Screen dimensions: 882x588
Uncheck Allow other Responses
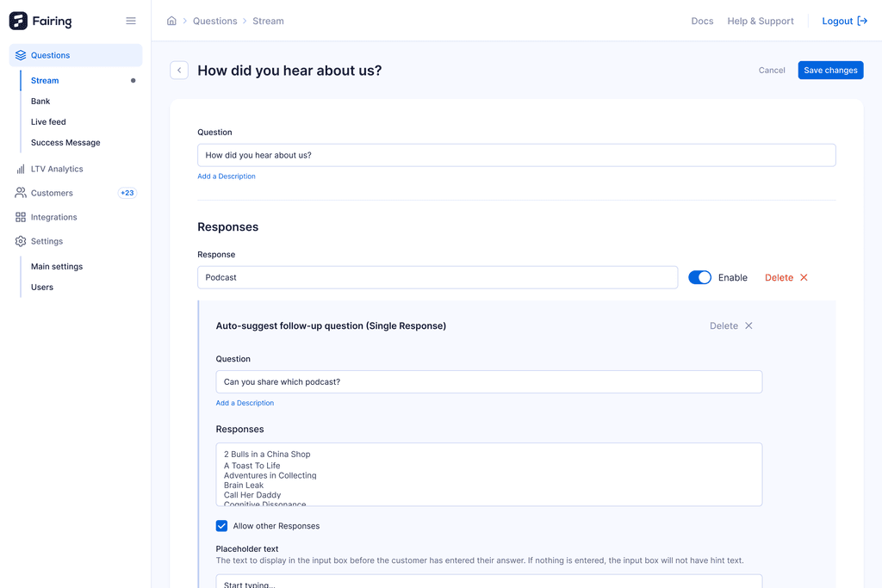pyautogui.click(x=221, y=525)
